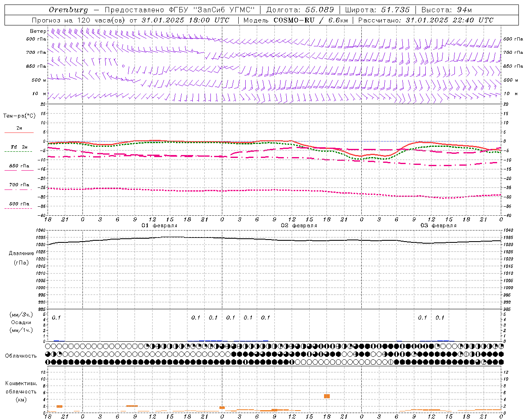The image size is (525, 420).
Task: Click the Orenburg station name in header
Action: point(68,10)
